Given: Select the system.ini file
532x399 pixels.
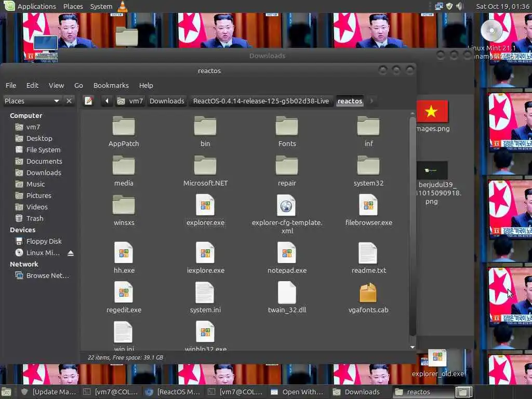Looking at the screenshot, I should point(205,298).
